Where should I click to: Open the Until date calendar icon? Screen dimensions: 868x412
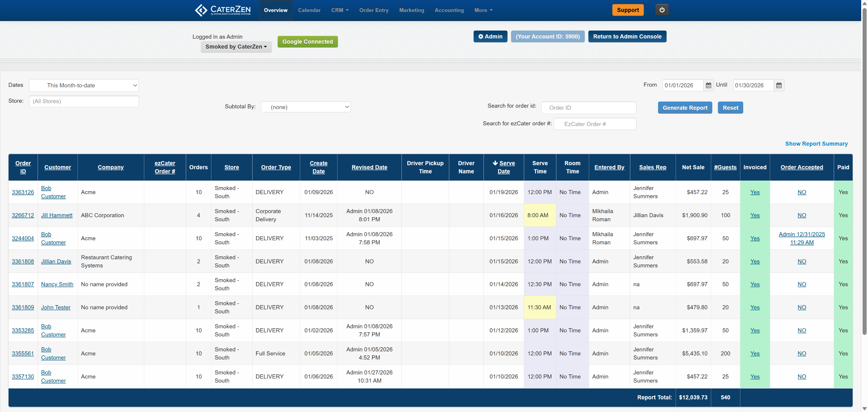coord(779,86)
